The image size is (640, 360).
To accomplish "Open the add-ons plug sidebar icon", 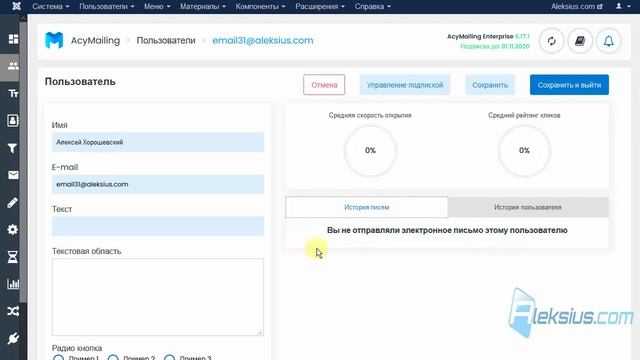I will click(13, 338).
